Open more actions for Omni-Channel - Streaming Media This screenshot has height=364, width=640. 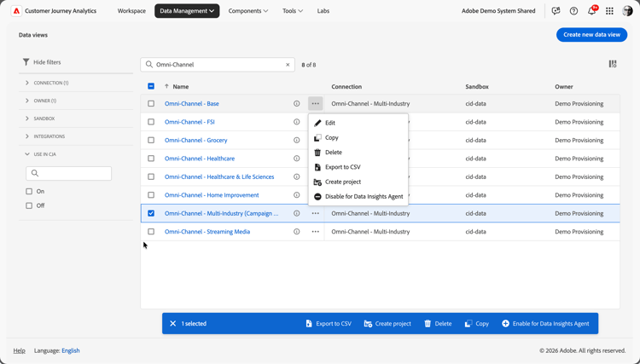click(x=315, y=232)
